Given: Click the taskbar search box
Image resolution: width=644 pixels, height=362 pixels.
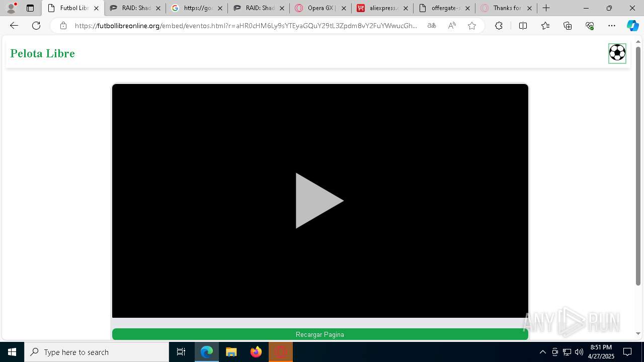Looking at the screenshot, I should tap(97, 352).
